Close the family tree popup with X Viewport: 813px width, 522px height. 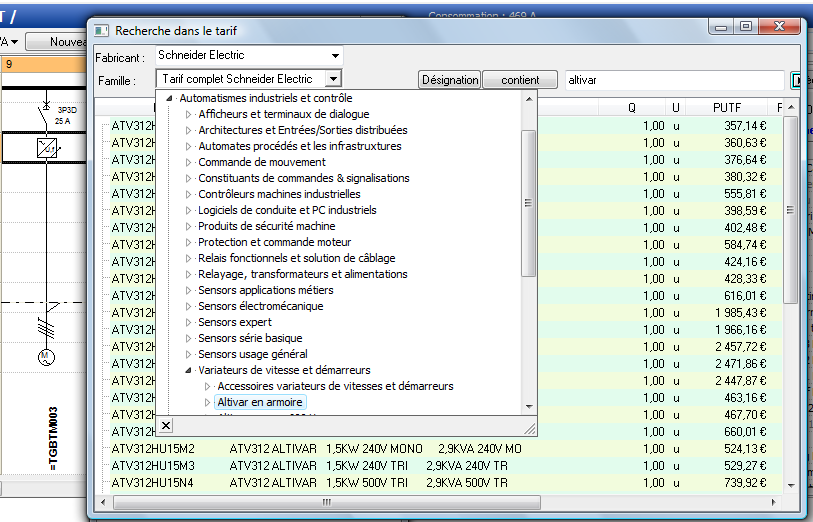[x=166, y=426]
